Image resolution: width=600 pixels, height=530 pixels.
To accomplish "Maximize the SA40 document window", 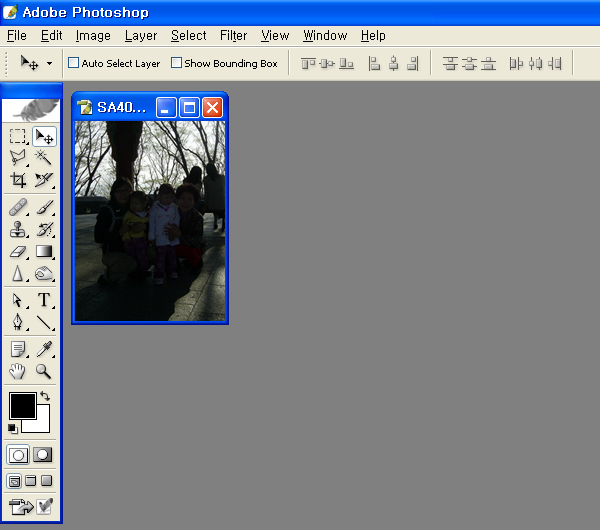I will (x=189, y=108).
